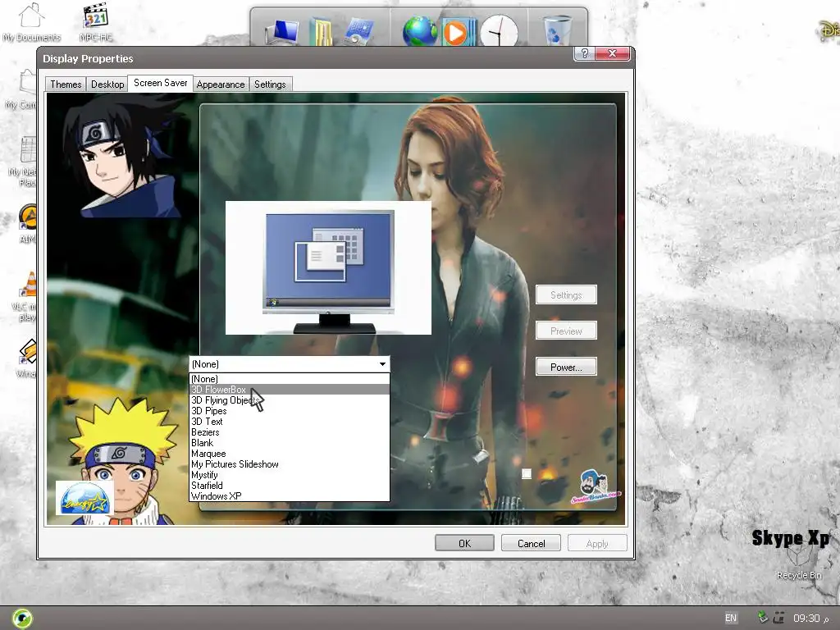Launch MPC-HC media player icon
Image resolution: width=840 pixels, height=630 pixels.
click(x=96, y=21)
